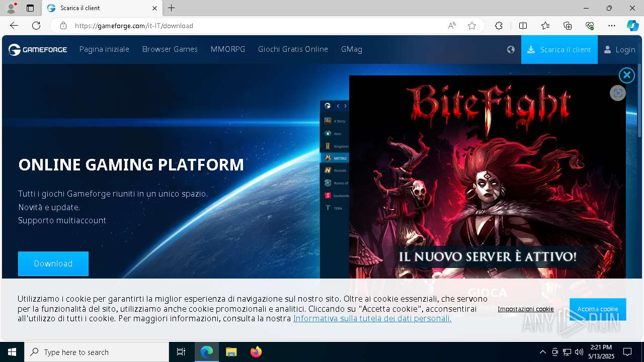Open Giochi Gratis Online menu item

pos(293,49)
